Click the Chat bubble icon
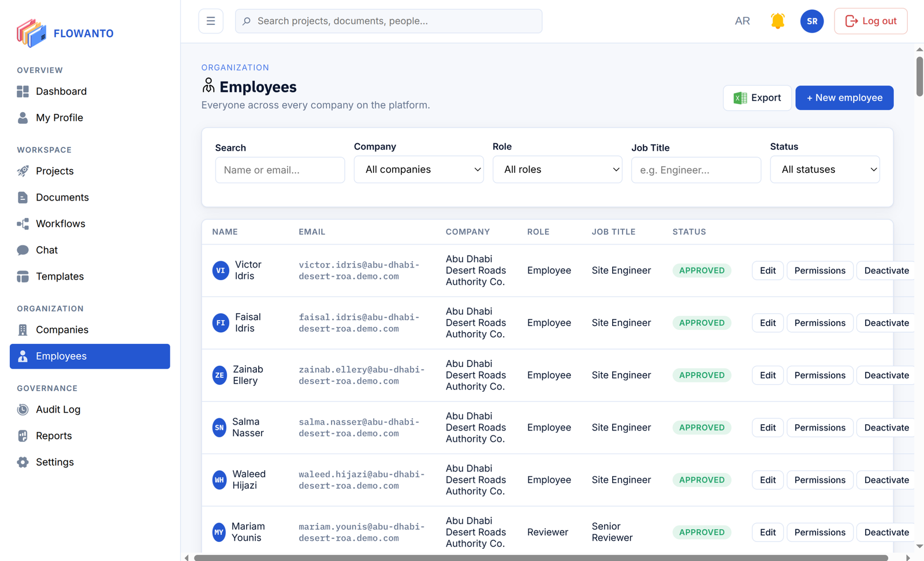Screen dimensions: 924x561 (23, 250)
